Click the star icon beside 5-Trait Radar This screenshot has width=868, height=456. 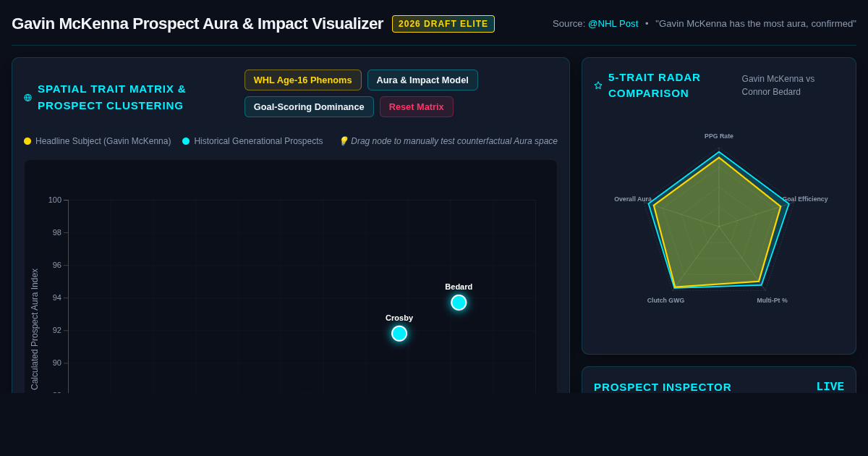click(598, 85)
